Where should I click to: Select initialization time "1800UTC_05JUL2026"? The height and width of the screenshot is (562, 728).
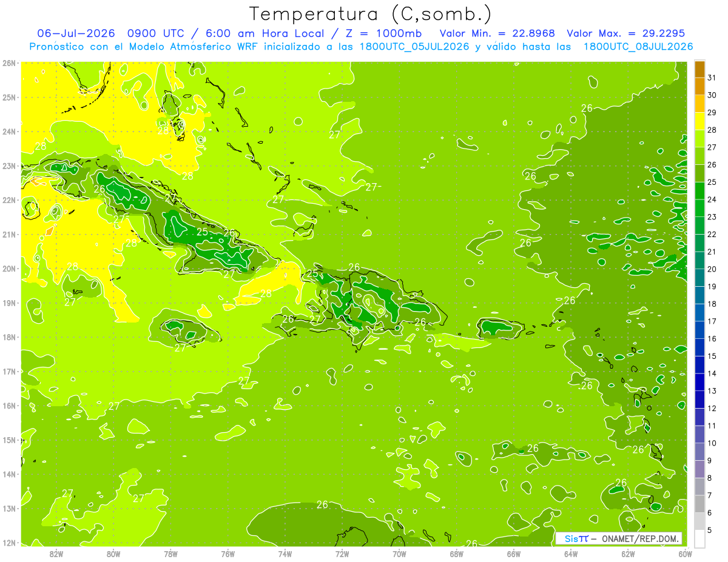click(414, 47)
